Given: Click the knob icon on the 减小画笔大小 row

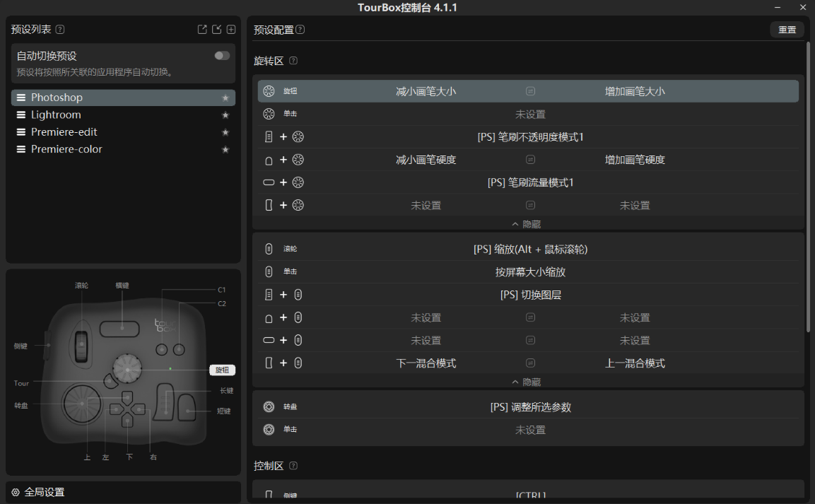Looking at the screenshot, I should tap(269, 90).
